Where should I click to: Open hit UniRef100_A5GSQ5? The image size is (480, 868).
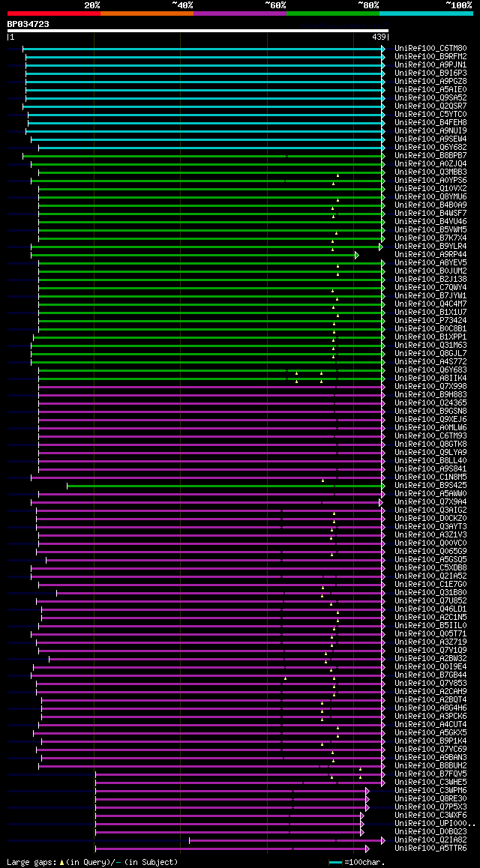pos(430,560)
